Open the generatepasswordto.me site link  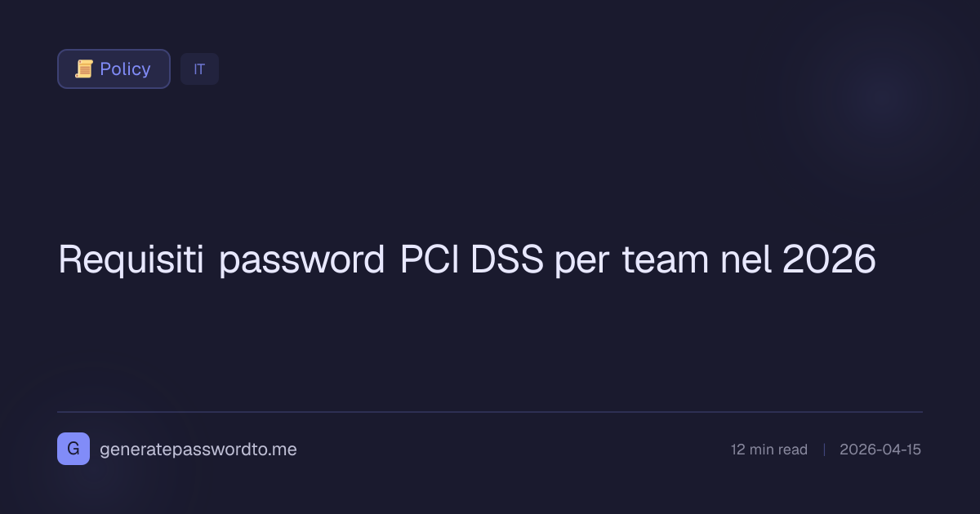point(198,450)
